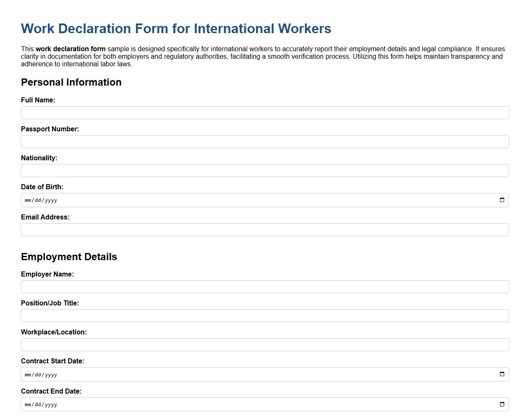Image resolution: width=530 pixels, height=420 pixels.
Task: Click the day segment in Contract Start Date
Action: click(37, 374)
